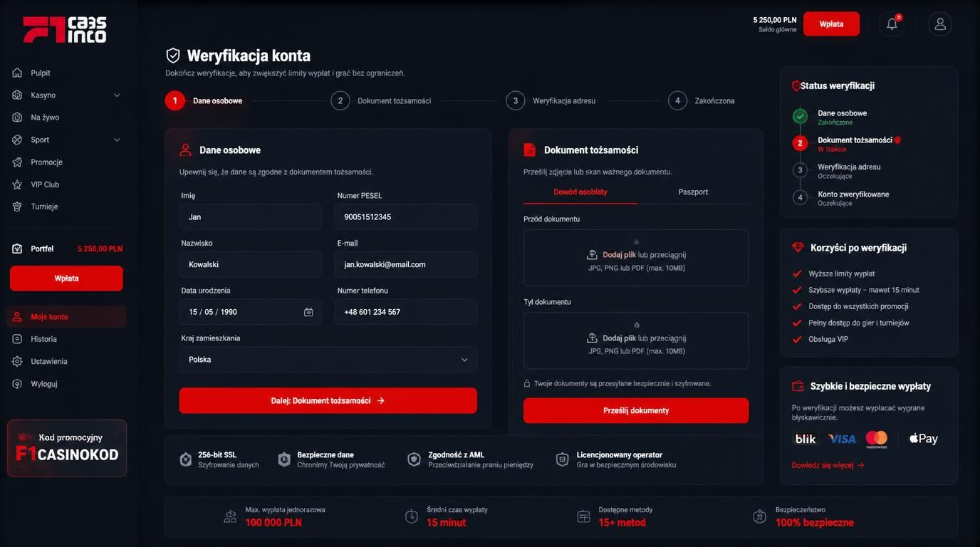Click upload icon in Przód dokumentu area
Screen dimensions: 980x547
592,254
